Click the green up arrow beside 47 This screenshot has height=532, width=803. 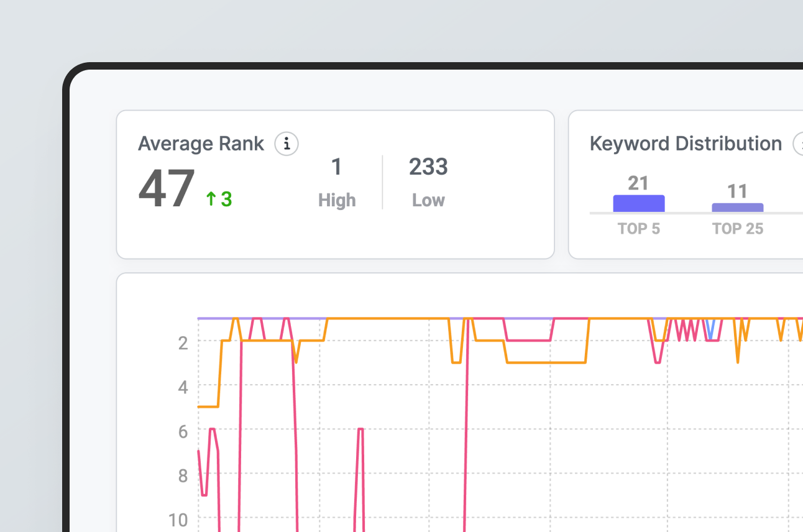pyautogui.click(x=211, y=199)
